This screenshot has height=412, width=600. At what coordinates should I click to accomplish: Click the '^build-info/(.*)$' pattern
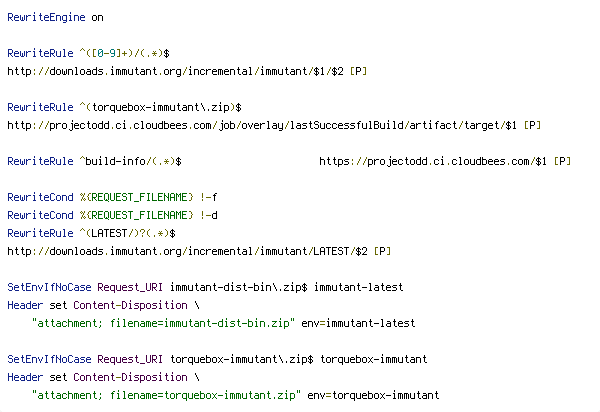tap(130, 161)
